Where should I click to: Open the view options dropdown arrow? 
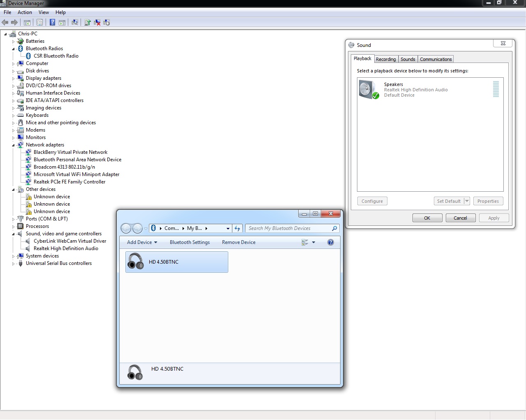(313, 242)
